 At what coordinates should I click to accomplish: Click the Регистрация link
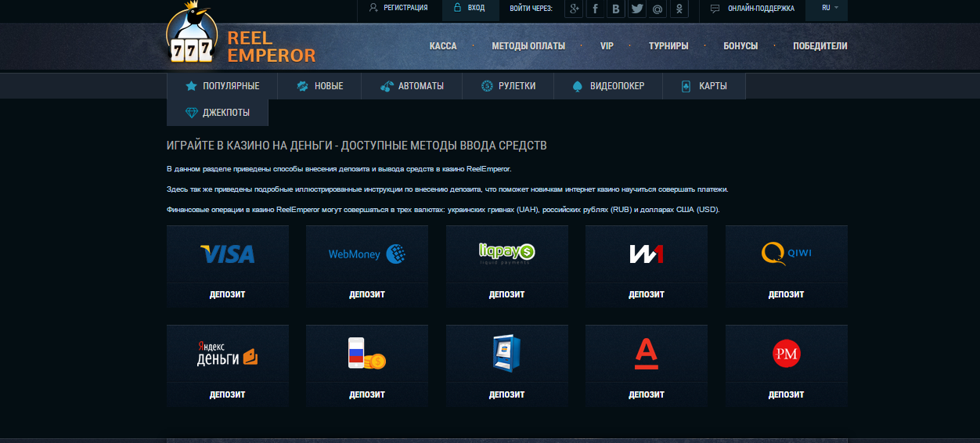pos(398,8)
